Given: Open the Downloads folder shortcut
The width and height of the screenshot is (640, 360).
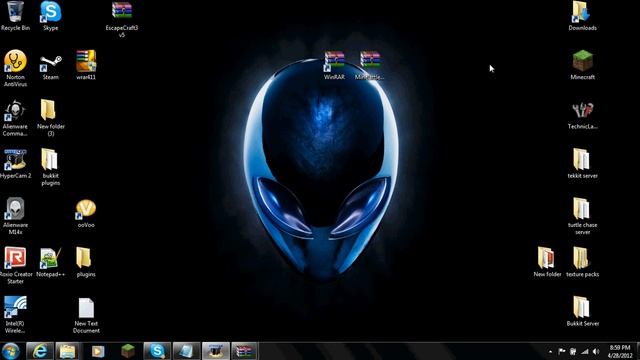Looking at the screenshot, I should pos(582,16).
